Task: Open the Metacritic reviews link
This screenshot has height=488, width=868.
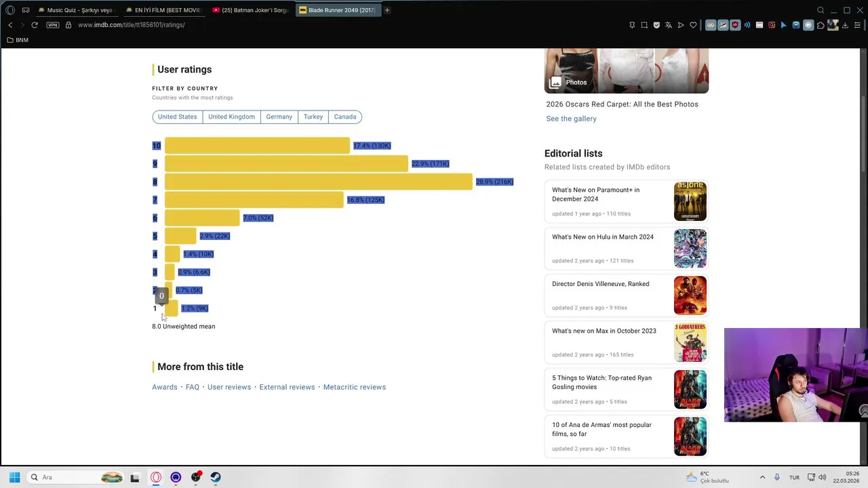Action: [x=355, y=387]
